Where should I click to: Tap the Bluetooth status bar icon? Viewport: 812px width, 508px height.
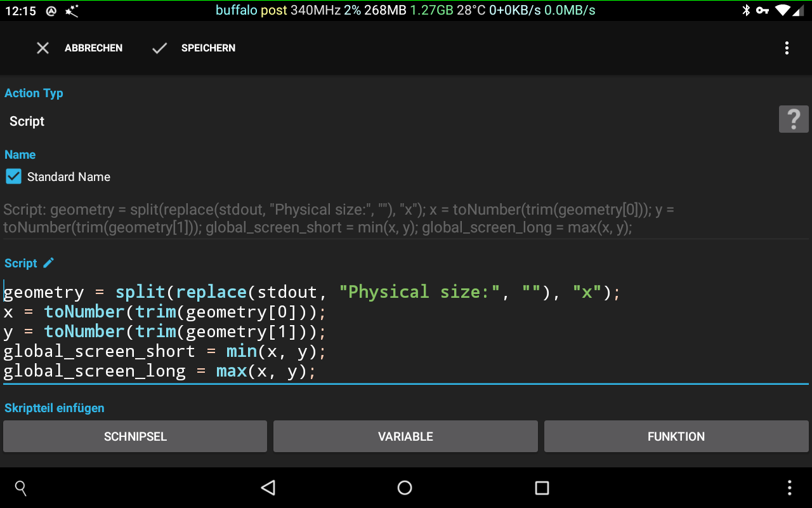[x=746, y=10]
